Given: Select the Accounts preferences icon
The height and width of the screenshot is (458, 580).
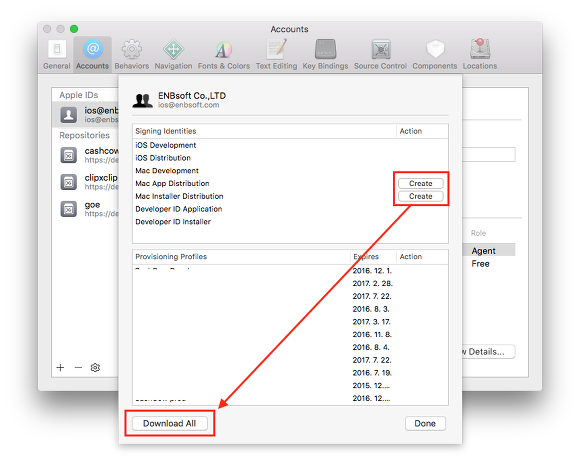Looking at the screenshot, I should [x=92, y=49].
